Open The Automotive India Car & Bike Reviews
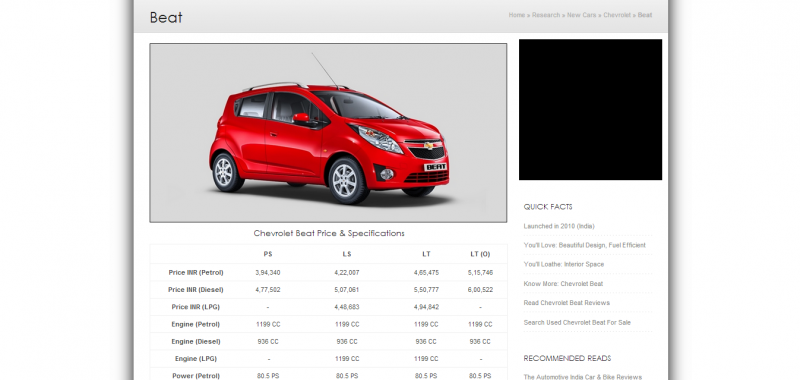 (x=583, y=377)
